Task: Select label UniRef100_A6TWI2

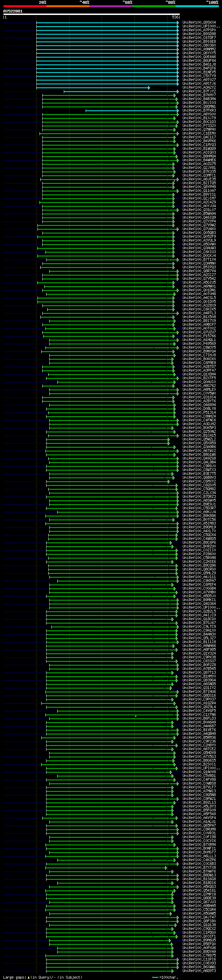Action: [199, 451]
